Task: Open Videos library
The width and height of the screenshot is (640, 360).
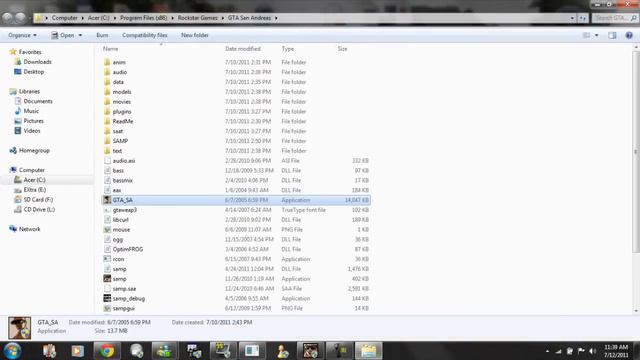Action: (x=32, y=131)
